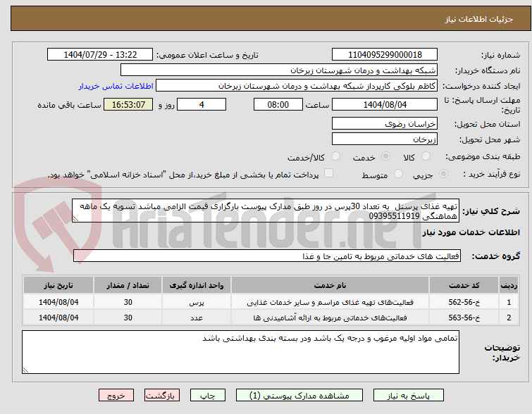Click service code خ-56-562 cell
This screenshot has height=414, width=532.
pyautogui.click(x=464, y=302)
